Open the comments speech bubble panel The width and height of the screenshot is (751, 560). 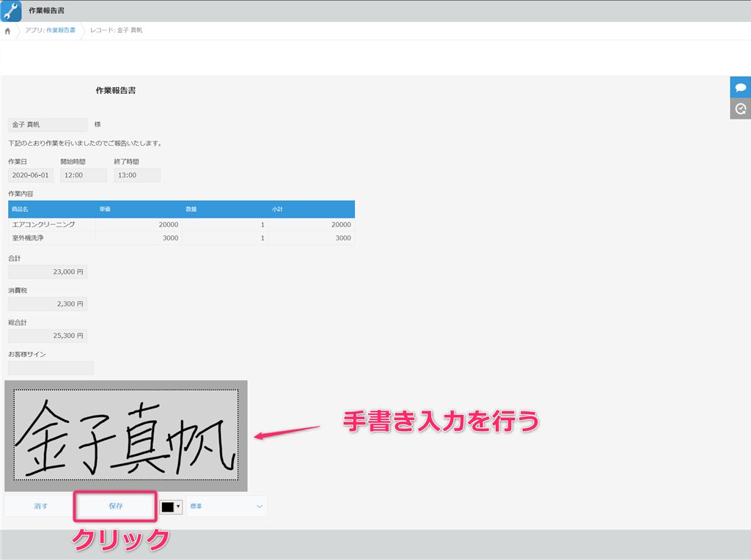741,87
